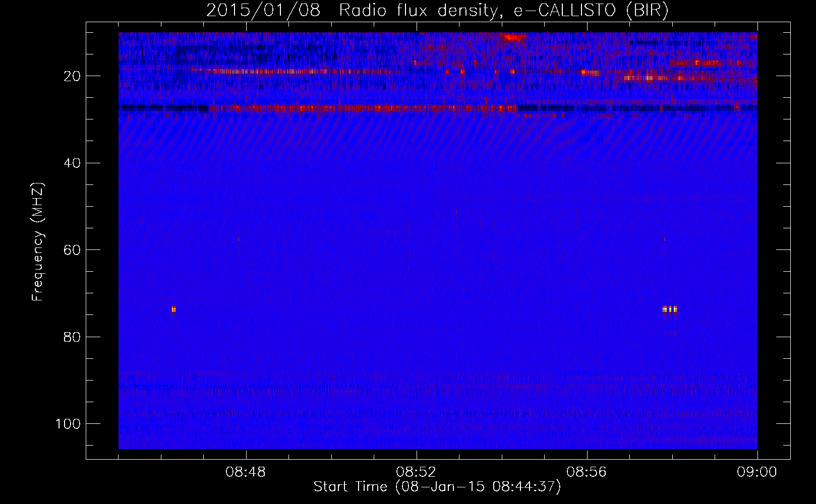Click the 'Frequency (MHZ)' axis label
This screenshot has width=816, height=504.
click(38, 241)
